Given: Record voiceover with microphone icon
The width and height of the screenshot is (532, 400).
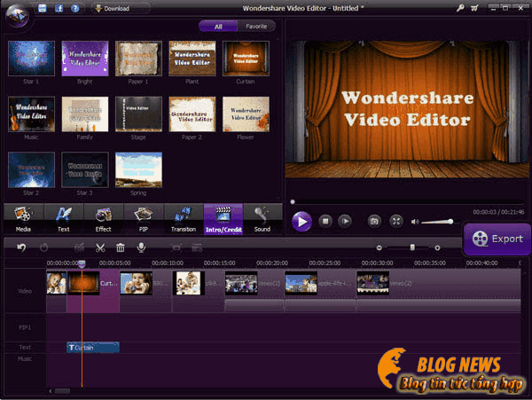Looking at the screenshot, I should [141, 247].
